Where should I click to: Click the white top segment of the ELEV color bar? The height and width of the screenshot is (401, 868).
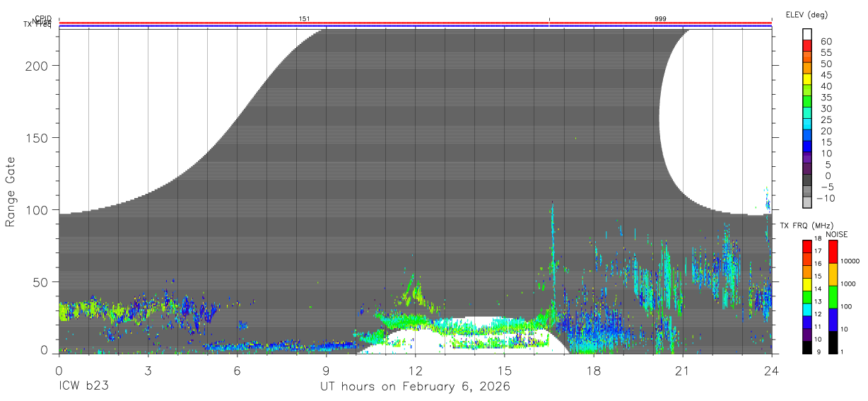[x=808, y=33]
